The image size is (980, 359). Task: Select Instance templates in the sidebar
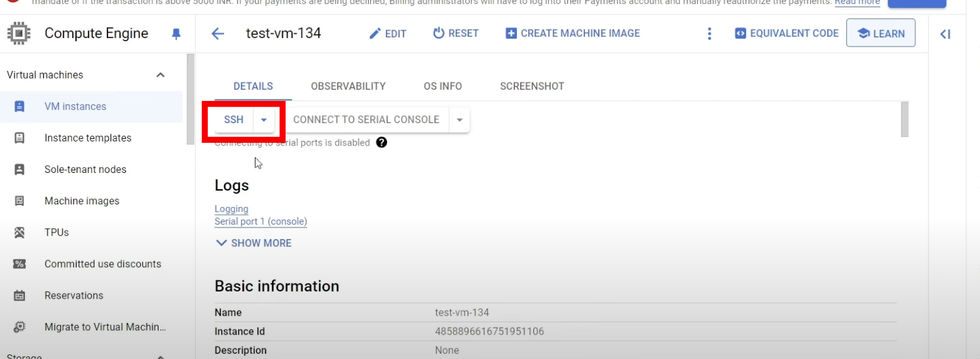coord(88,138)
